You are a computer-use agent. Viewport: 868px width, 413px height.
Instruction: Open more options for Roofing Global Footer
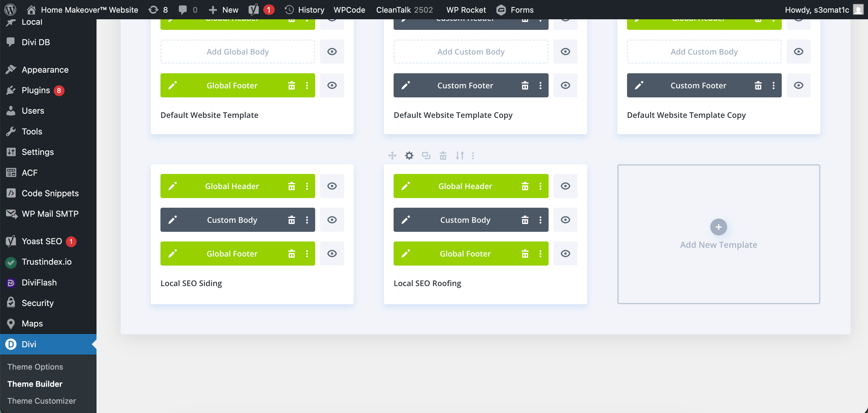[x=540, y=253]
